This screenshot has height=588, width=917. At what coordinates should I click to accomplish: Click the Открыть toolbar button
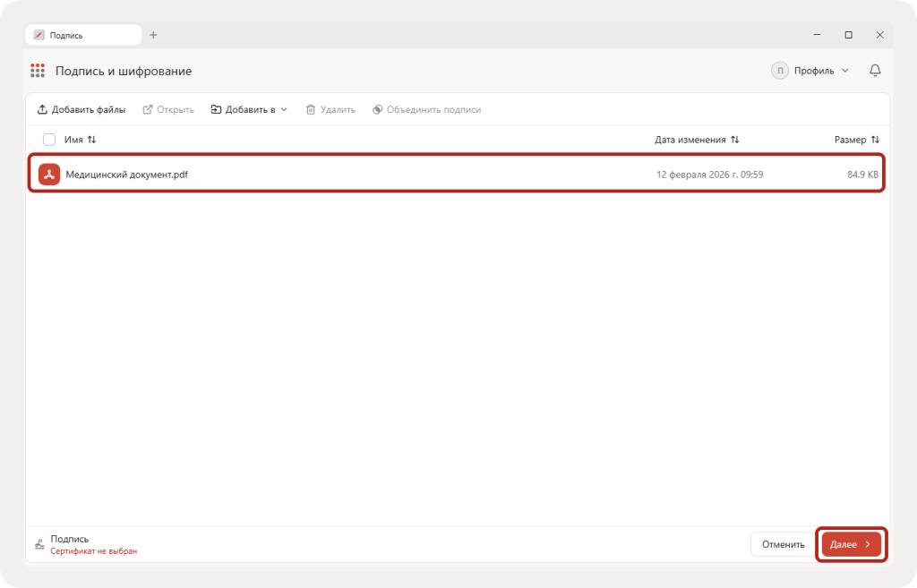(168, 109)
